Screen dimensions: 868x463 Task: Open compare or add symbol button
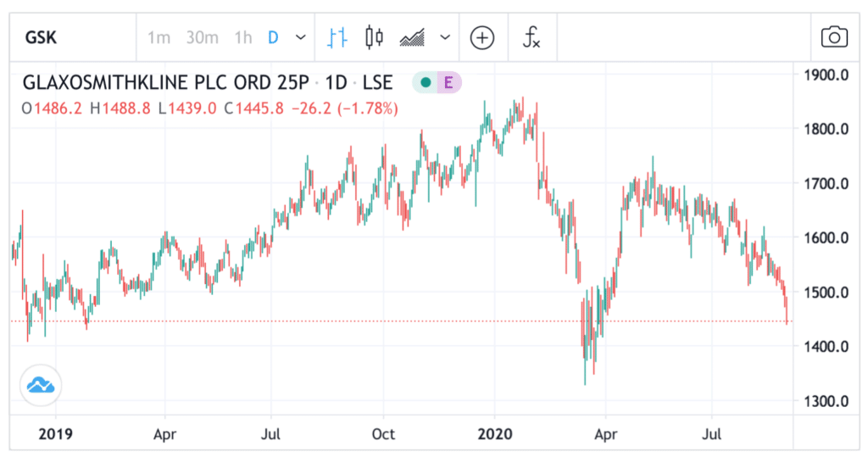coord(482,37)
